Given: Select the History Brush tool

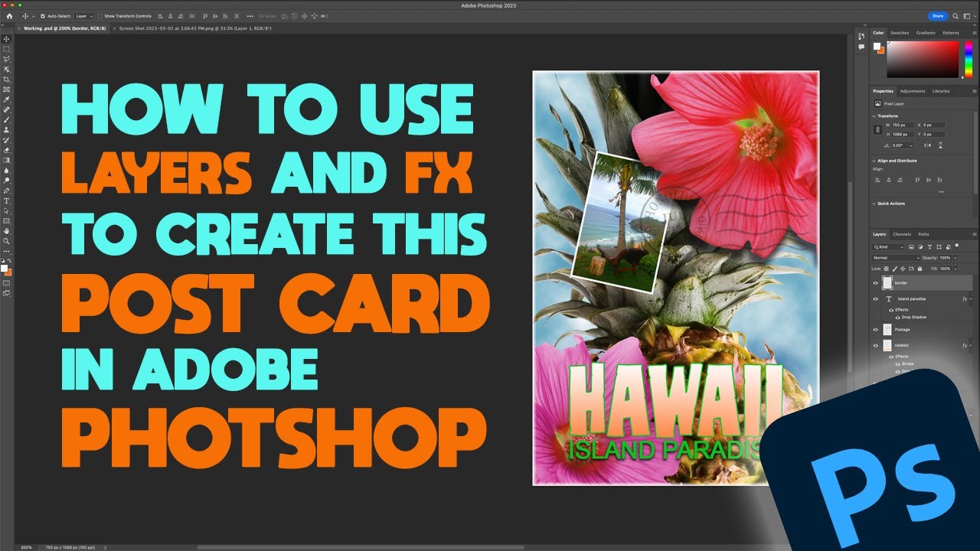Looking at the screenshot, I should (8, 139).
